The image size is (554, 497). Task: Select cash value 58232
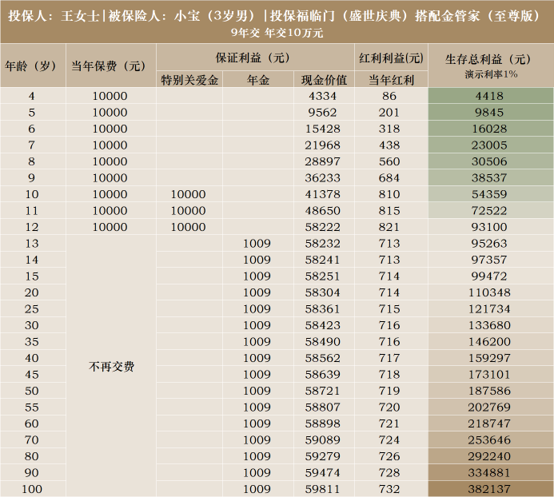323,244
